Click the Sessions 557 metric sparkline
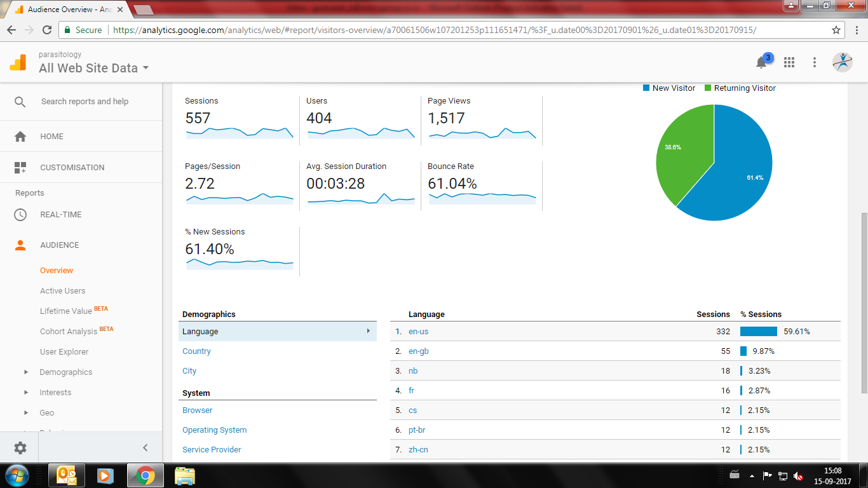 pos(240,133)
